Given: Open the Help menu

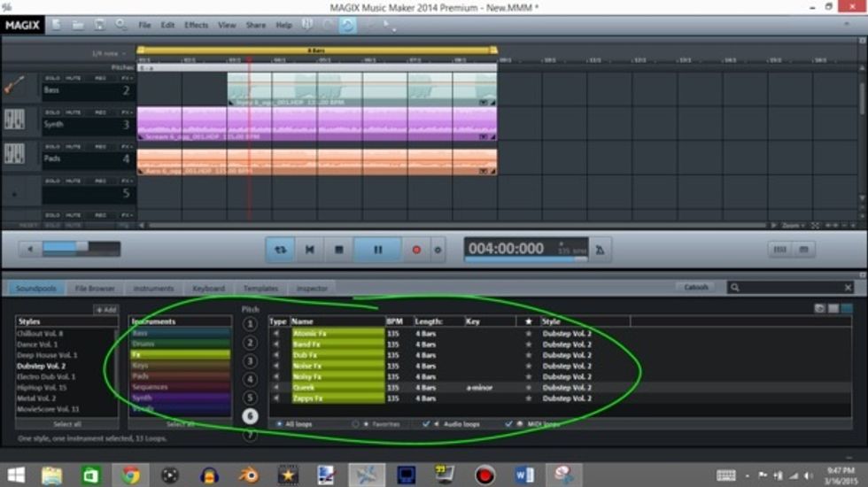Looking at the screenshot, I should [283, 25].
